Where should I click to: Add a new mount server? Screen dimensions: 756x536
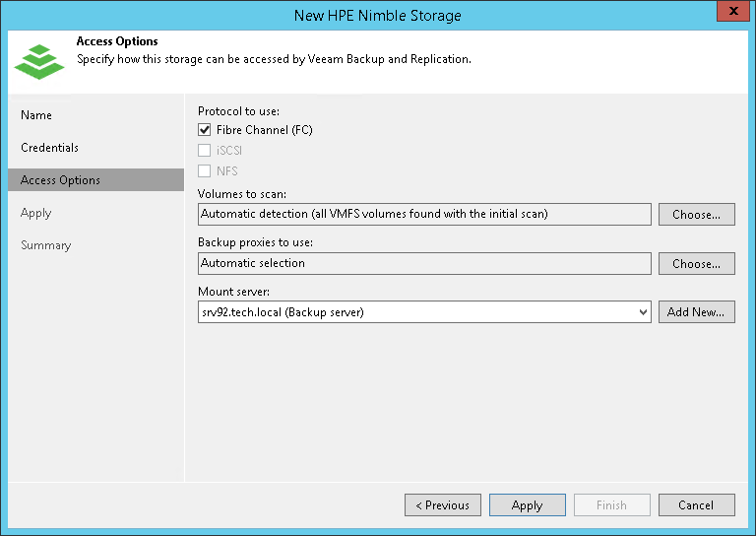pyautogui.click(x=696, y=312)
